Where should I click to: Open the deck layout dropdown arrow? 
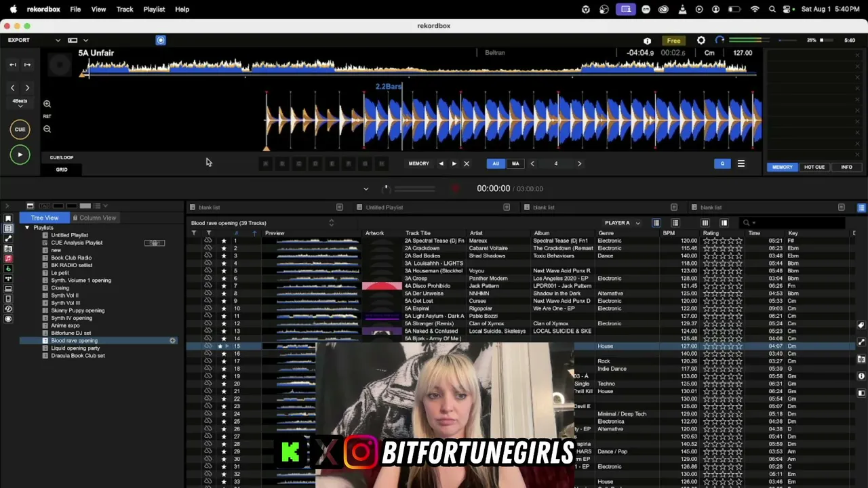85,40
